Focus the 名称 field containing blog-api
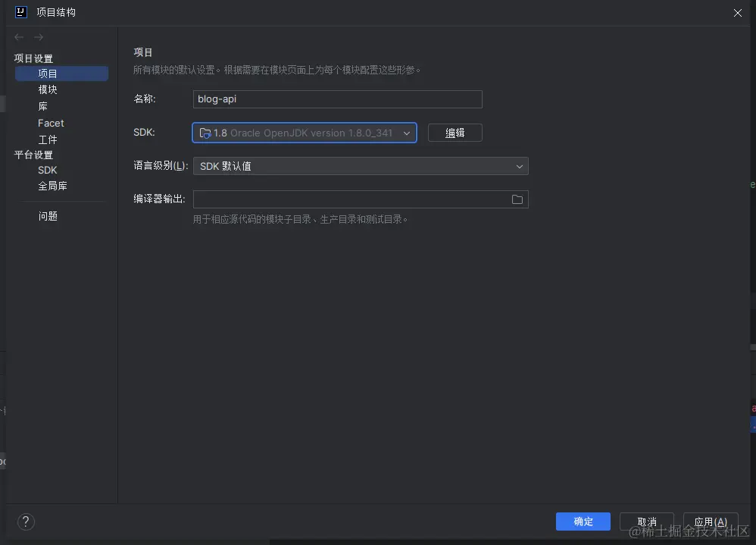Viewport: 756px width, 545px height. 338,99
